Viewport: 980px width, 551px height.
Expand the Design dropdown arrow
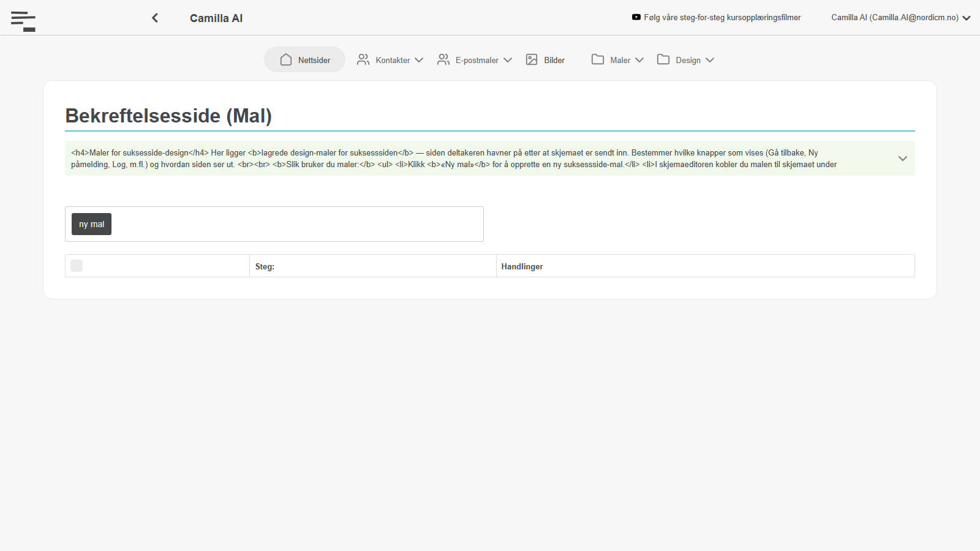[x=710, y=60]
